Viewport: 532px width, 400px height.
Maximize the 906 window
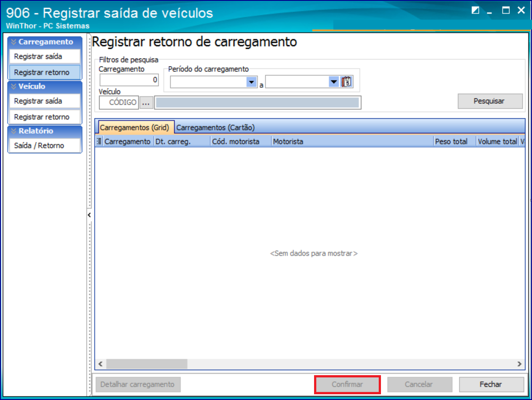click(506, 11)
